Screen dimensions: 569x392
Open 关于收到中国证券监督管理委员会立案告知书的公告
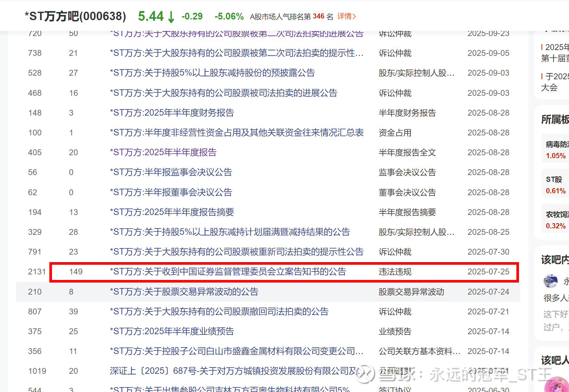(228, 272)
